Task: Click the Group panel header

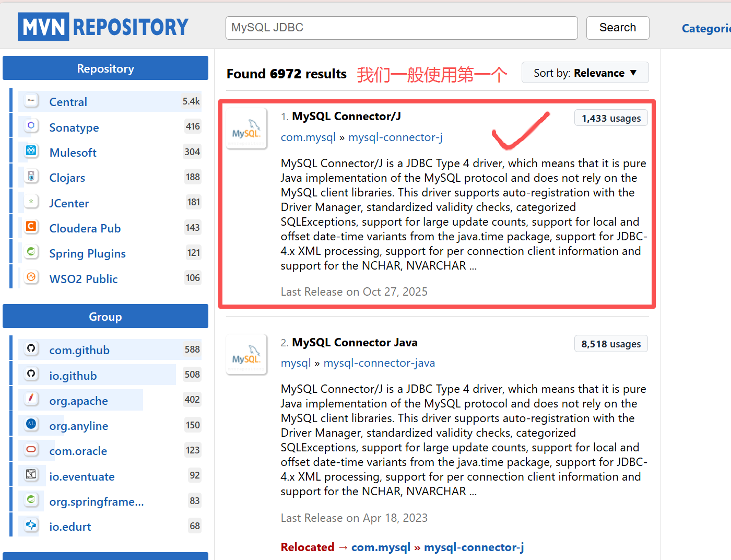Action: tap(105, 317)
